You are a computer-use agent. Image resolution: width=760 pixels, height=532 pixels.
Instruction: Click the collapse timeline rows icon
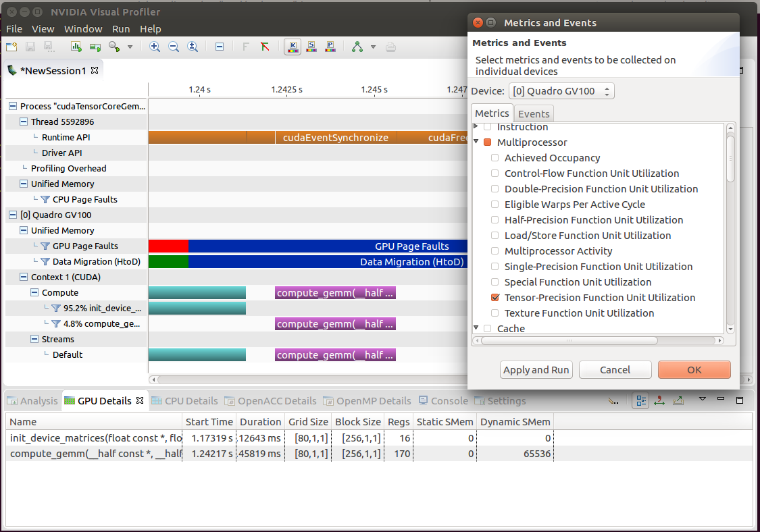coord(220,46)
